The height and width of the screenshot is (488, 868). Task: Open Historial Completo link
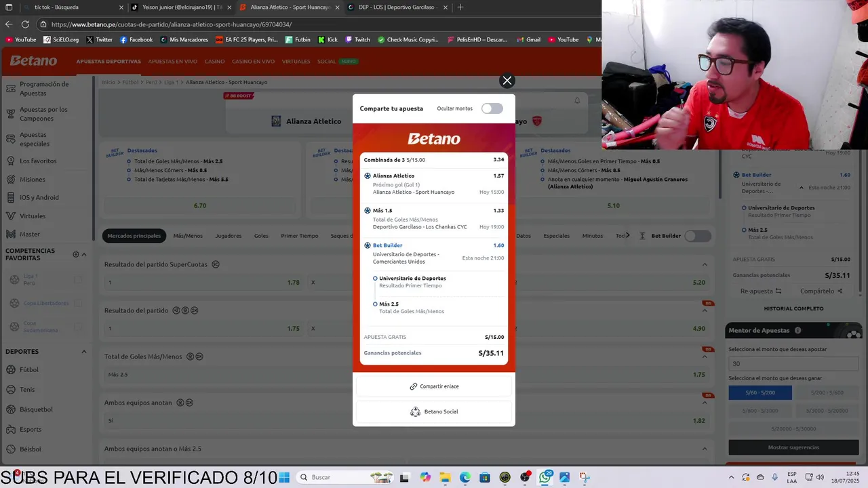point(793,308)
